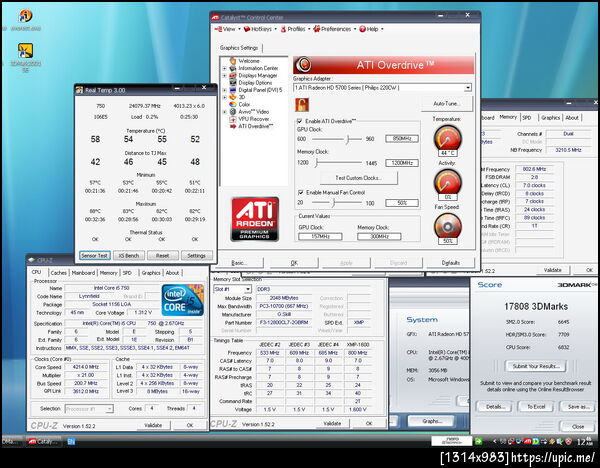The image size is (600, 468).
Task: Open the Hotkeys menu
Action: point(260,29)
